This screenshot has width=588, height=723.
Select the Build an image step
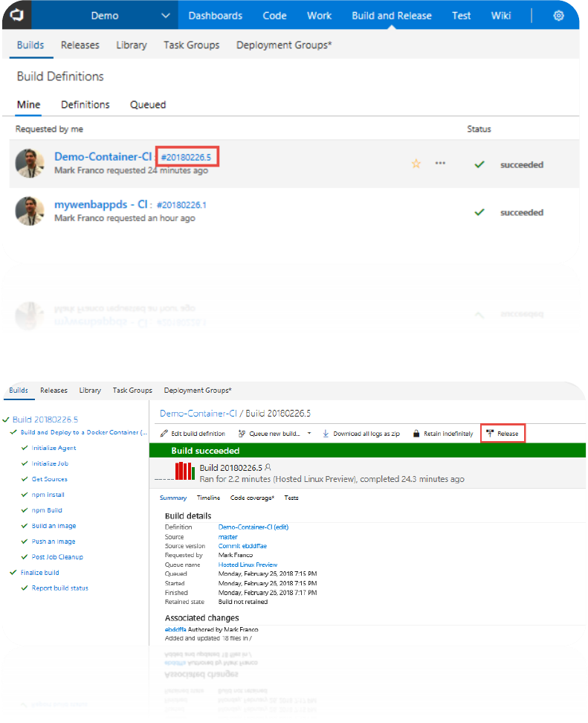(54, 526)
